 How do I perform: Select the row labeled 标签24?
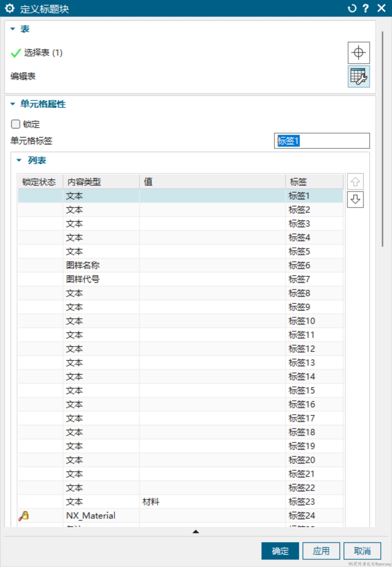click(x=181, y=516)
